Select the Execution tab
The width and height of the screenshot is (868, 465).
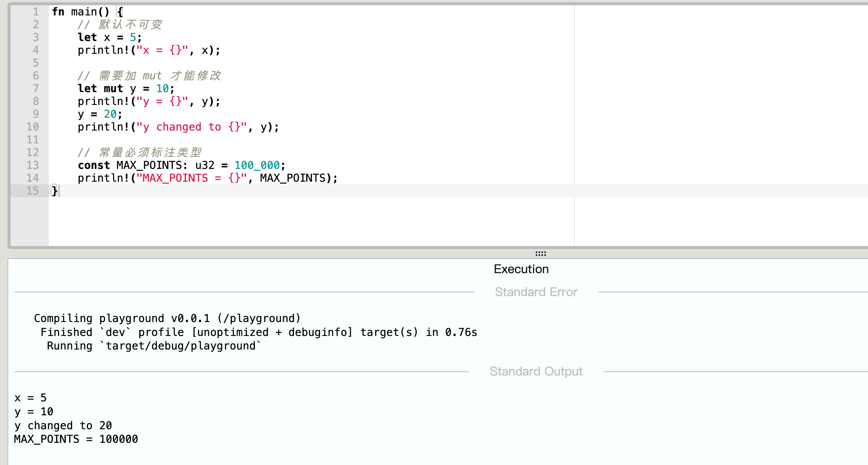coord(521,269)
